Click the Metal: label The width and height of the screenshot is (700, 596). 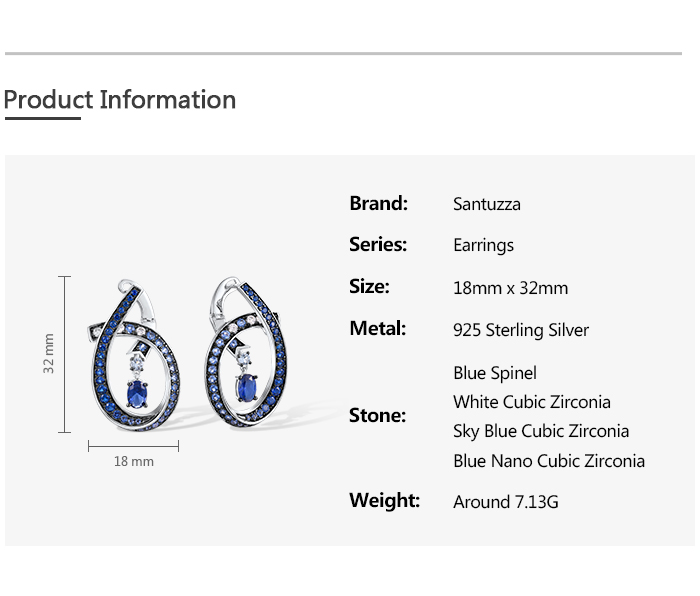[x=377, y=329]
